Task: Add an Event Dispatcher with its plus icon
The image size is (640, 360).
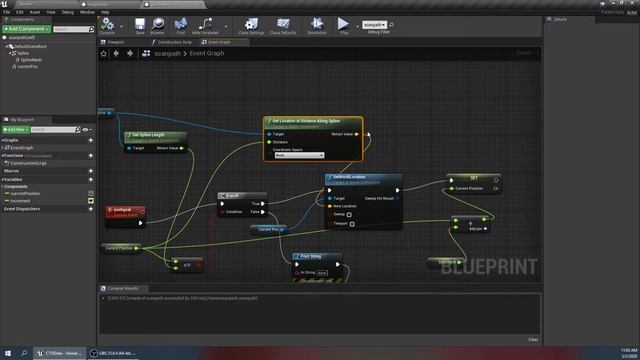Action: click(91, 209)
